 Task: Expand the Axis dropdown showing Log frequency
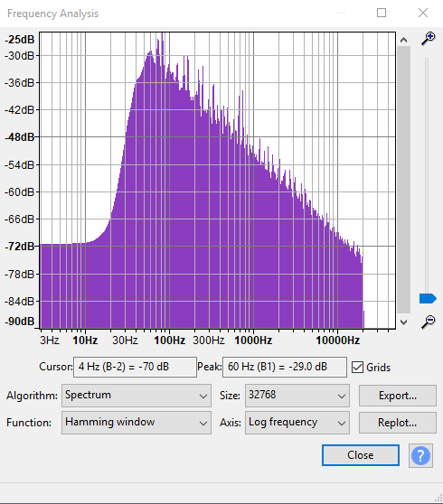(297, 423)
